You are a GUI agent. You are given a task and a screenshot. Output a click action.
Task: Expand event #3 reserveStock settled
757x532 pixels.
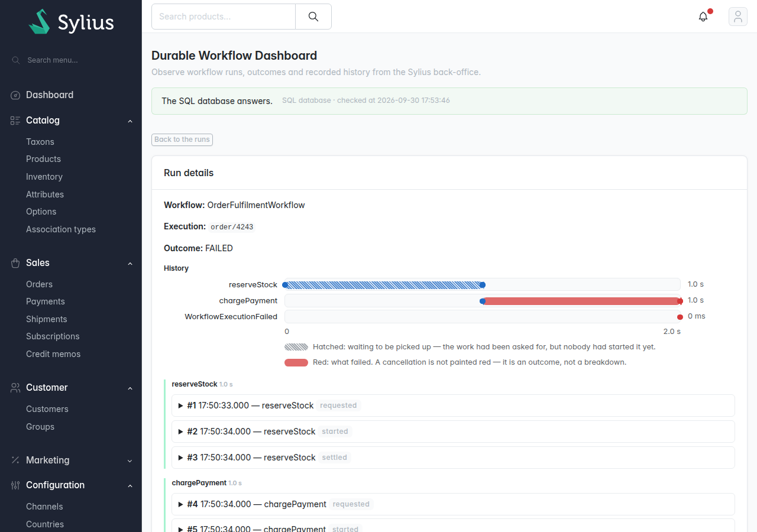pos(453,458)
